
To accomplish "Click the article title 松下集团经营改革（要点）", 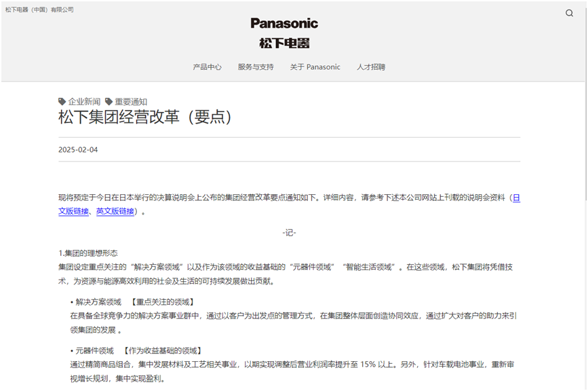I will (145, 117).
